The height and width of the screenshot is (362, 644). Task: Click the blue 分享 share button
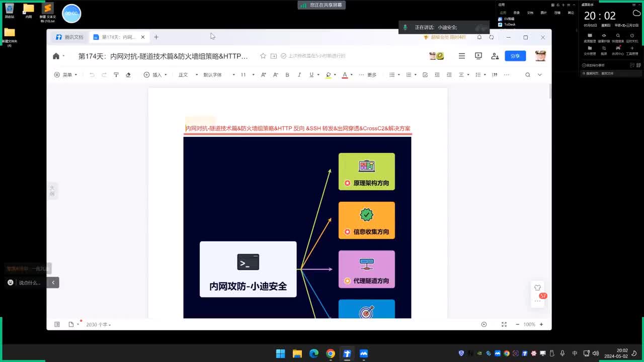515,56
